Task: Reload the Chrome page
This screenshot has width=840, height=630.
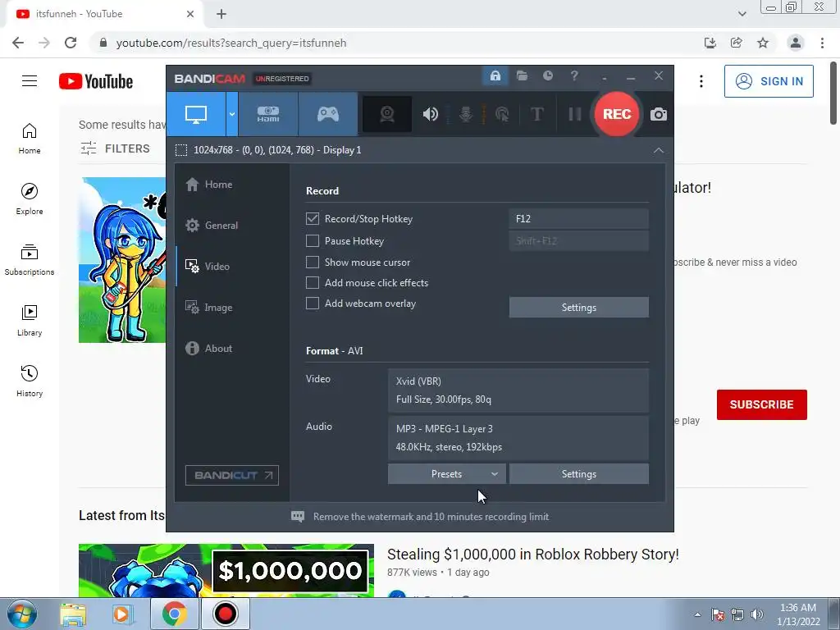Action: click(71, 43)
